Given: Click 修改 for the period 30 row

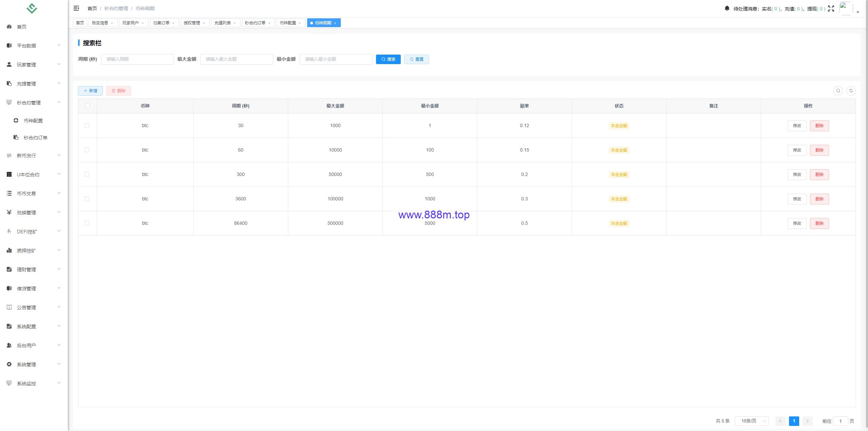Looking at the screenshot, I should tap(797, 125).
